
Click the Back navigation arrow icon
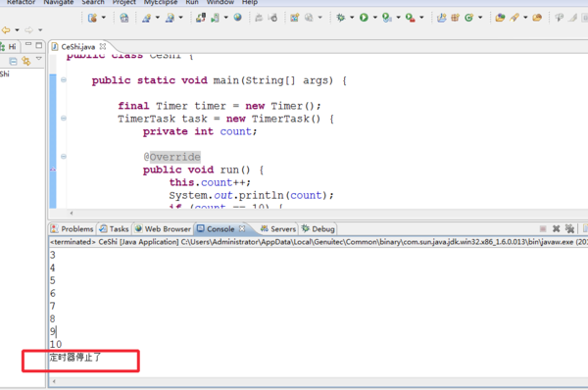[6, 30]
